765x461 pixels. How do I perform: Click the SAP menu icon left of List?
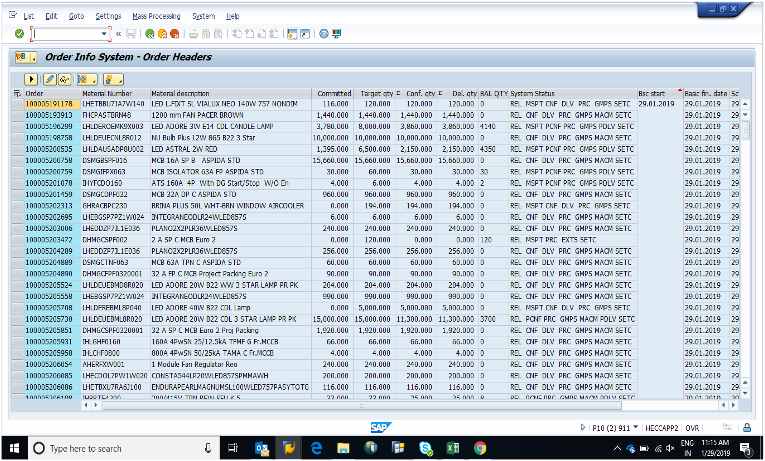(13, 16)
